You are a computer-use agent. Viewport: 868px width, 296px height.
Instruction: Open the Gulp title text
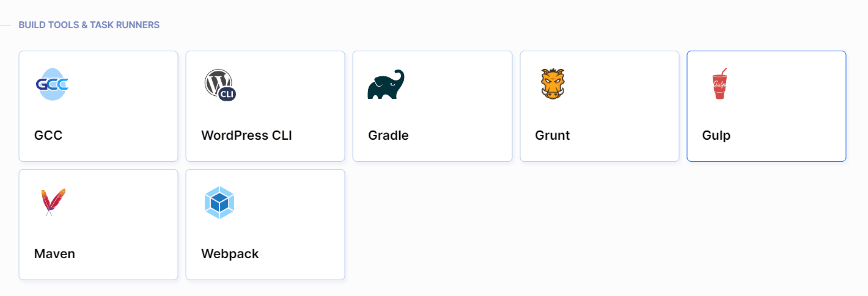716,135
